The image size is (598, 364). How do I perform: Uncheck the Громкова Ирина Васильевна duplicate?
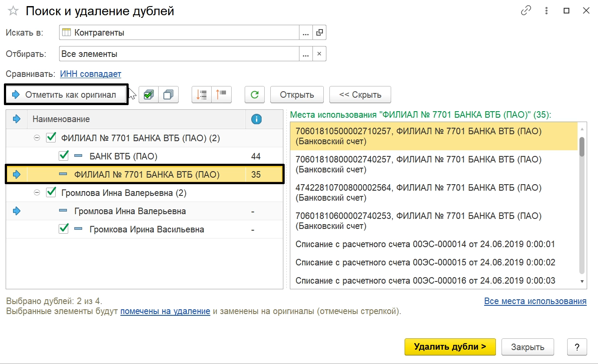point(64,229)
